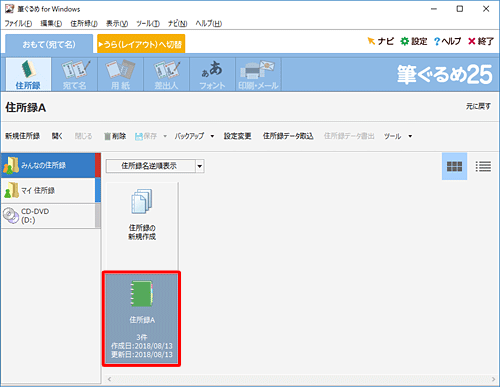Click 閉じる close button
Image resolution: width=500 pixels, height=387 pixels.
(x=83, y=136)
